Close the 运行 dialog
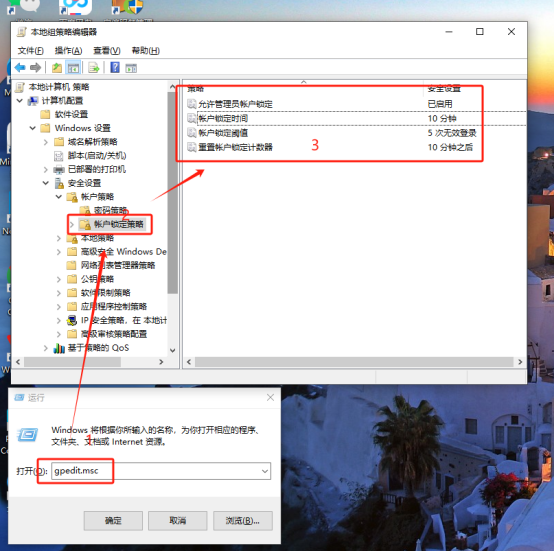This screenshot has height=551, width=554. pos(270,398)
